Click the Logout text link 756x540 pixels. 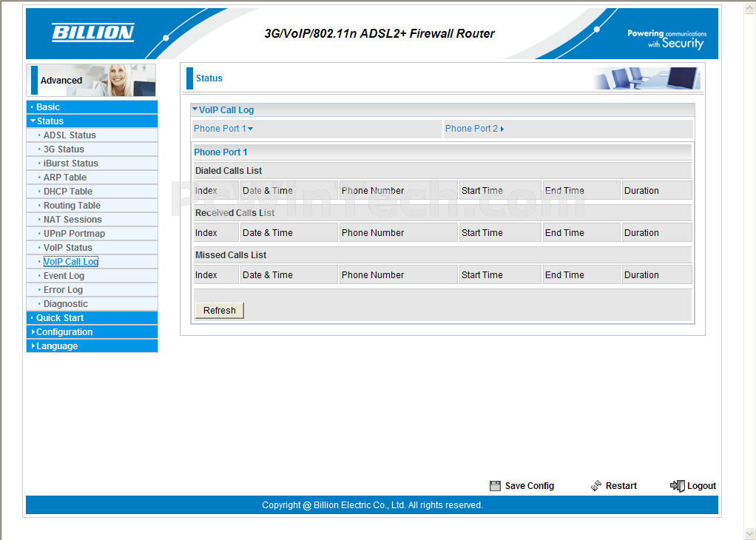pos(701,486)
